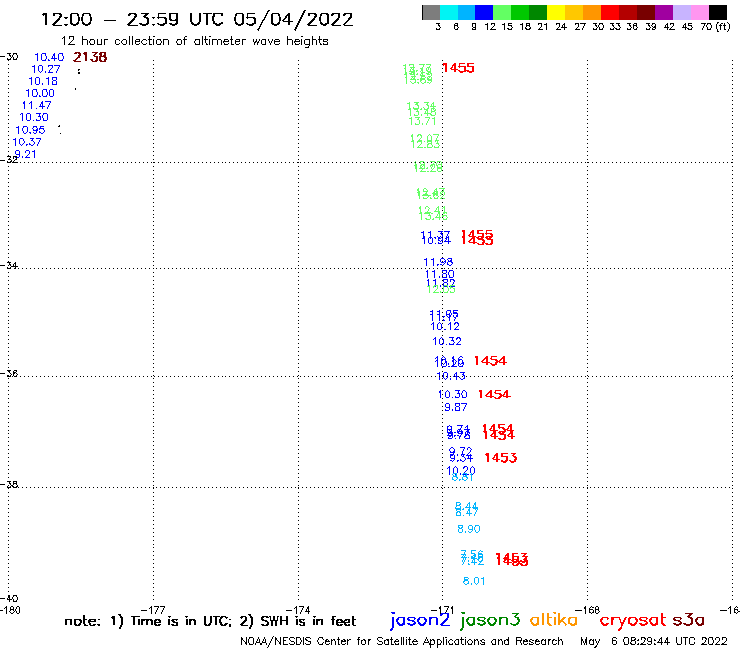
Task: Click the '12:00 – 23:59 UTC 05/04/2022' title
Action: pyautogui.click(x=197, y=19)
